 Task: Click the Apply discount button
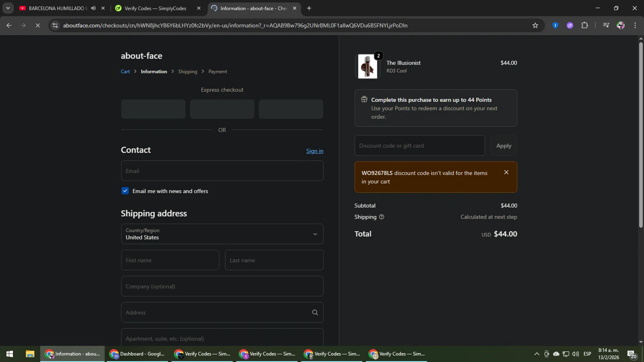pos(504,145)
